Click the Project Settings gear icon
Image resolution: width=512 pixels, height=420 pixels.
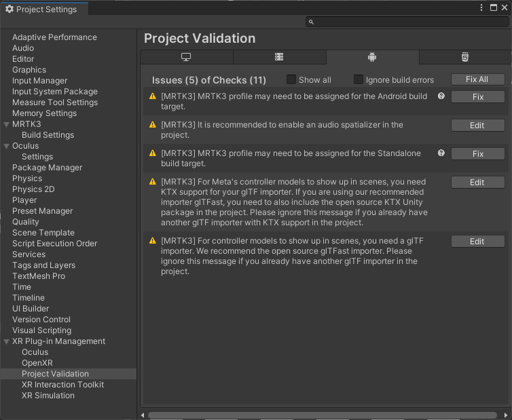[10, 9]
